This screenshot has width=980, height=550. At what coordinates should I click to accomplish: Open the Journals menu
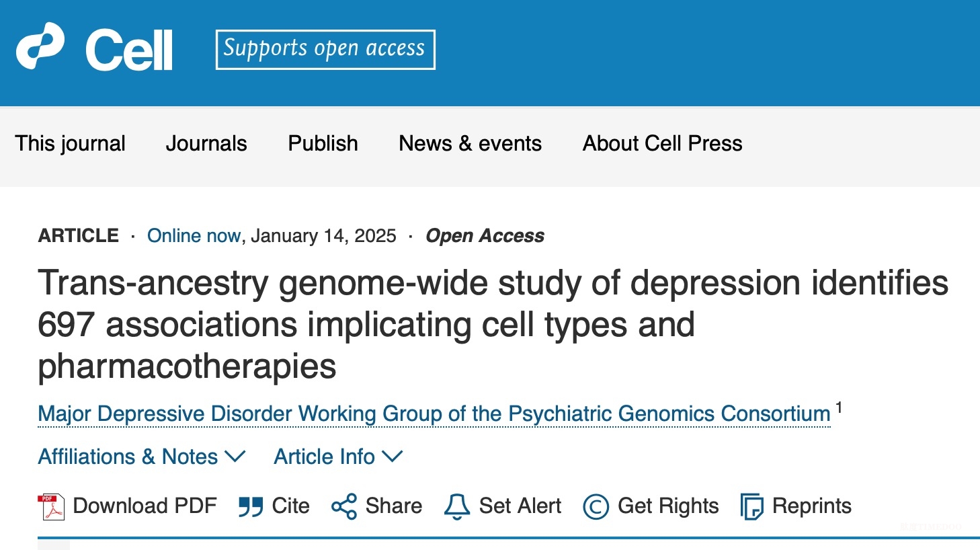(206, 143)
